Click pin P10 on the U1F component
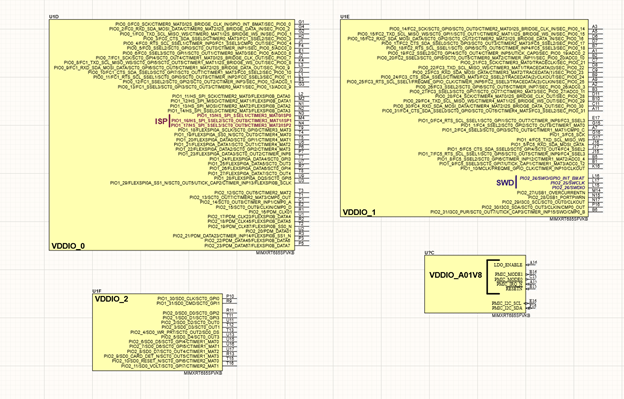The image size is (624, 399). (230, 296)
